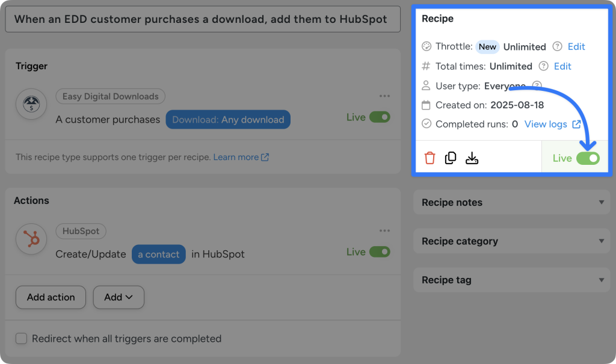Expand the Recipe notes section
This screenshot has width=616, height=364.
coord(511,202)
